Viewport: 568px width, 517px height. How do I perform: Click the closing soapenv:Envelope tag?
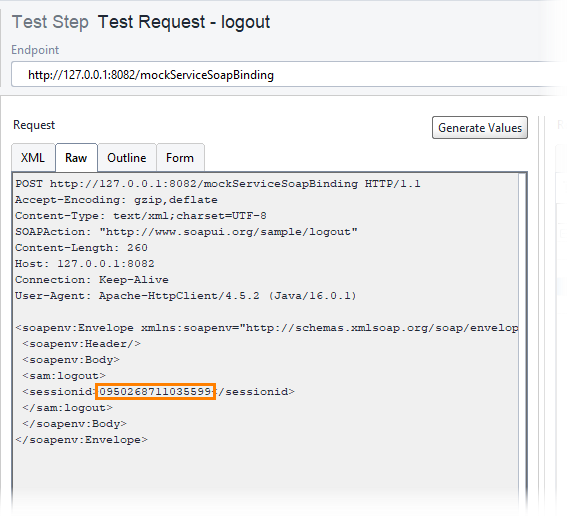[x=82, y=440]
